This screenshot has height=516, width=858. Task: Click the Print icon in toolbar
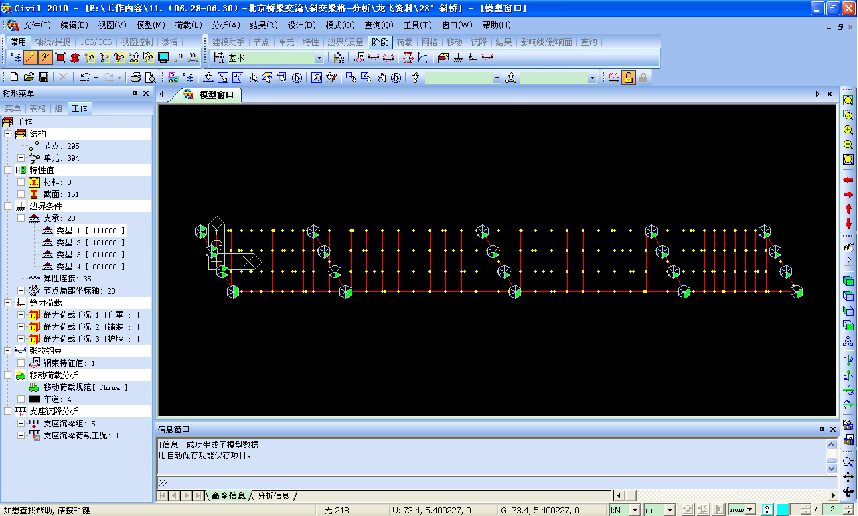click(x=136, y=77)
